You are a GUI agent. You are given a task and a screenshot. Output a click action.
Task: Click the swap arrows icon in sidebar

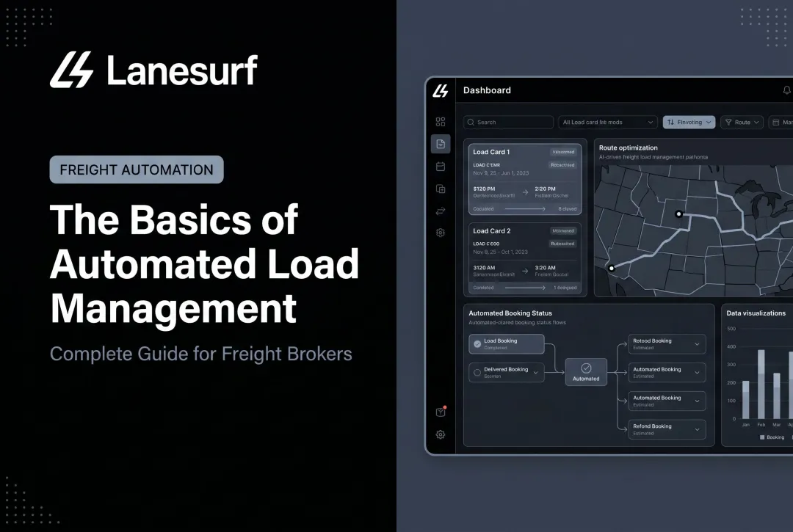point(441,211)
